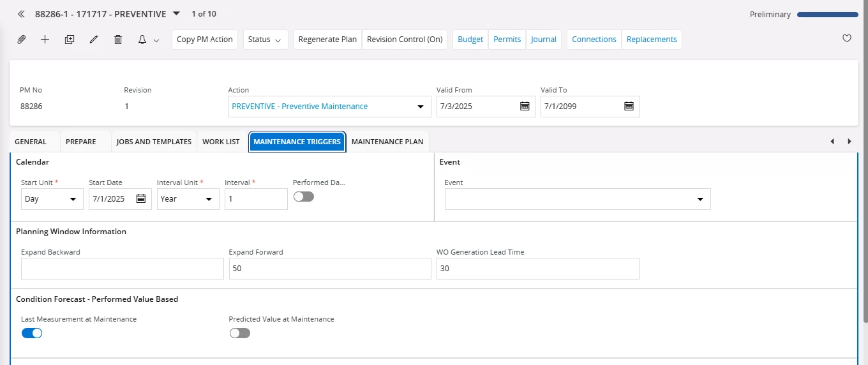Click the trash delete icon
The image size is (868, 365).
(118, 40)
